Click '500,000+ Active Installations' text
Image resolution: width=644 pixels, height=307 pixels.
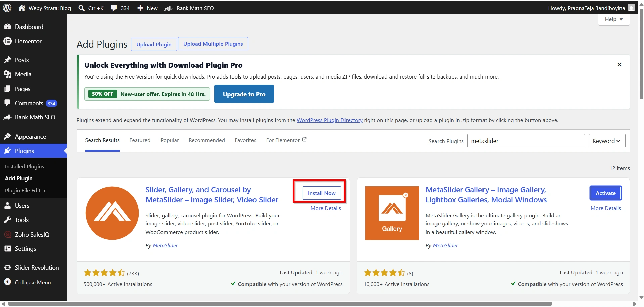[118, 284]
